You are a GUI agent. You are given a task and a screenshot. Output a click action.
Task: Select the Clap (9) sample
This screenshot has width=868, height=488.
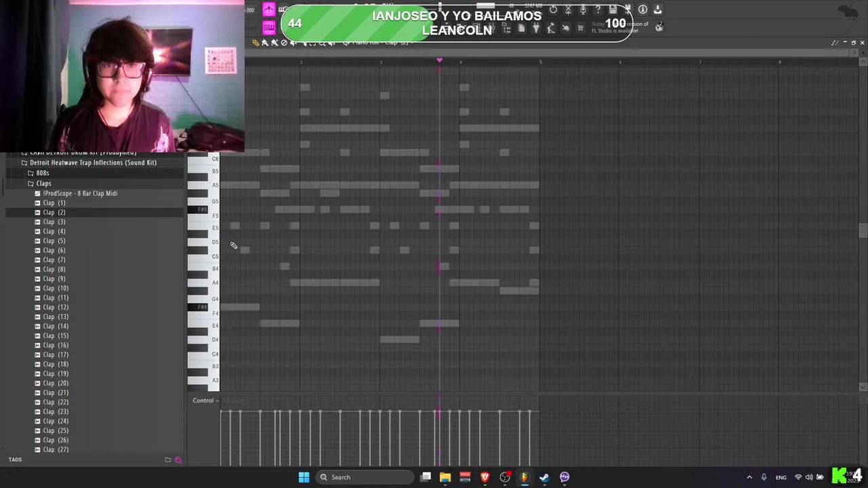click(x=54, y=279)
